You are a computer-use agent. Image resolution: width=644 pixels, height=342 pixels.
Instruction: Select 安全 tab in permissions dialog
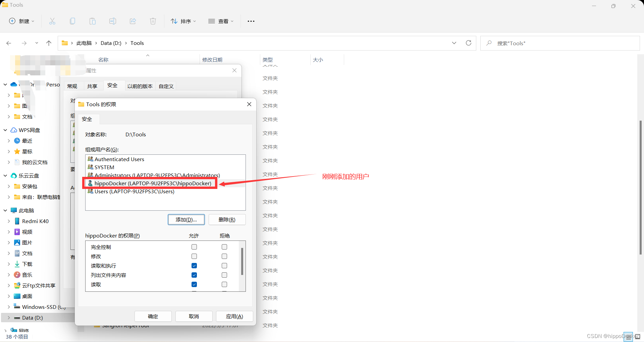tap(87, 119)
